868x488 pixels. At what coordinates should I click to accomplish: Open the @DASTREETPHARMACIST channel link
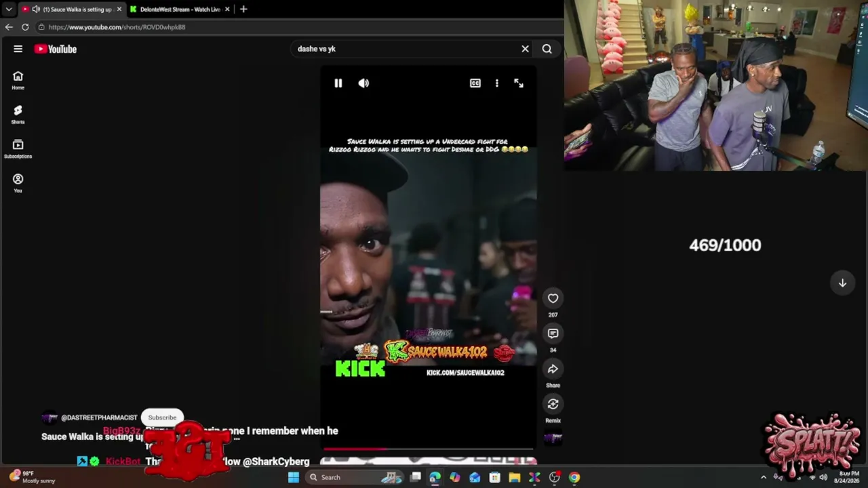tap(99, 418)
